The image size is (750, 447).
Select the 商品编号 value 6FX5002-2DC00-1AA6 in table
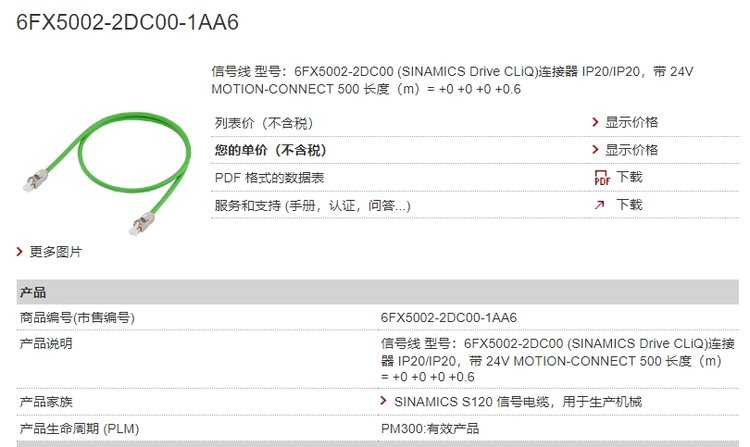(448, 318)
